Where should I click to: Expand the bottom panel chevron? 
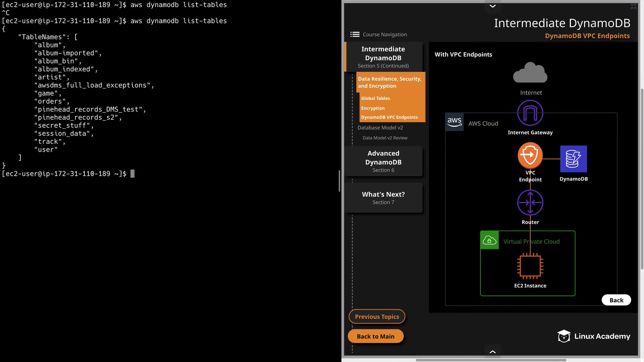click(x=492, y=352)
